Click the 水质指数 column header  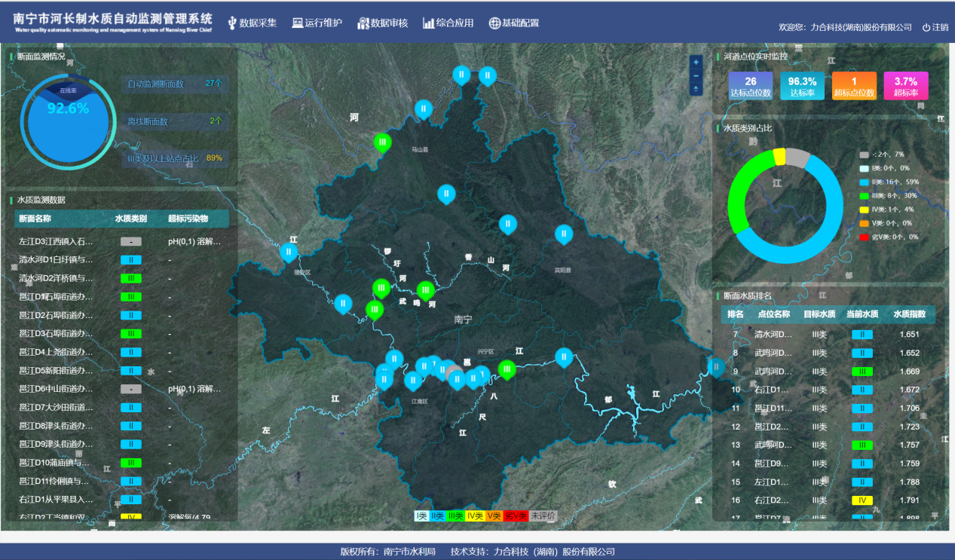(910, 314)
